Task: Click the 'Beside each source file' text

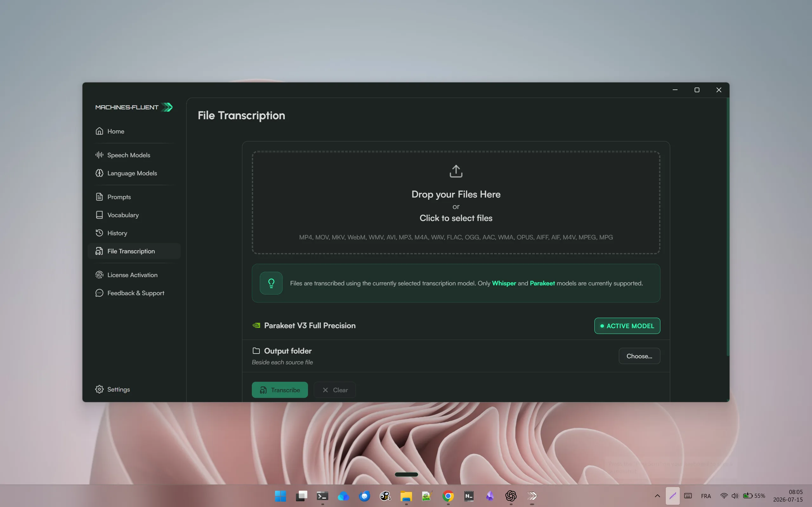Action: (x=282, y=362)
